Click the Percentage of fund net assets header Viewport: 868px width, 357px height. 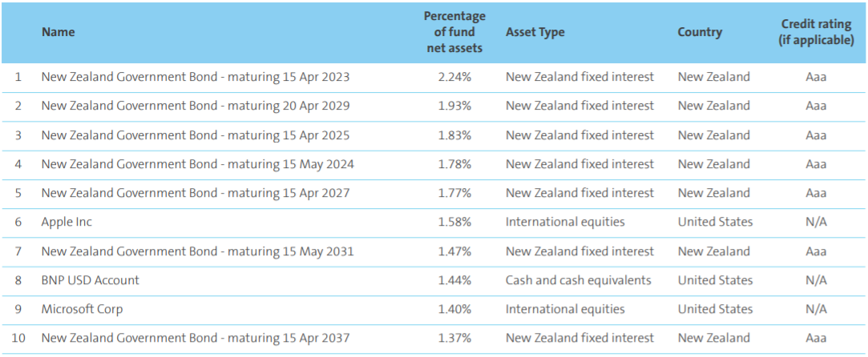click(x=454, y=33)
